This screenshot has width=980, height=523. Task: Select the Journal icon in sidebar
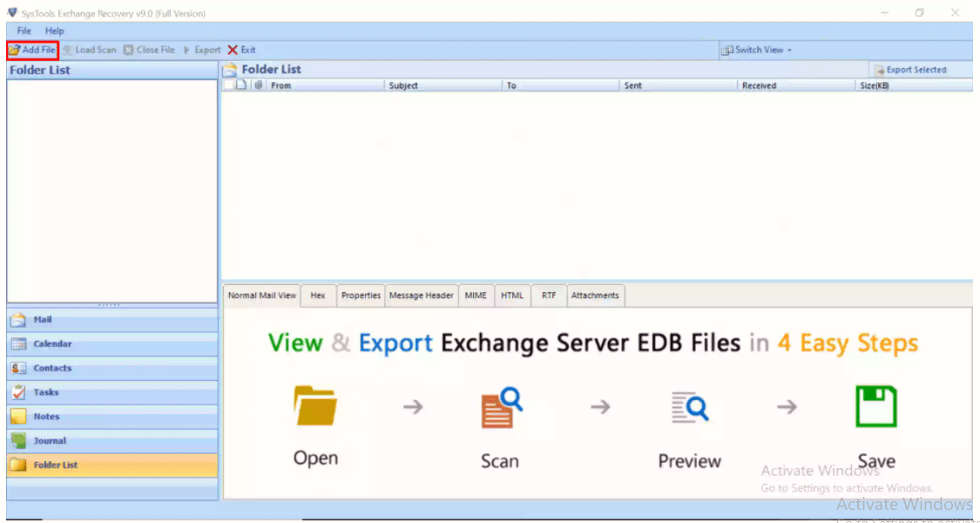click(x=18, y=441)
